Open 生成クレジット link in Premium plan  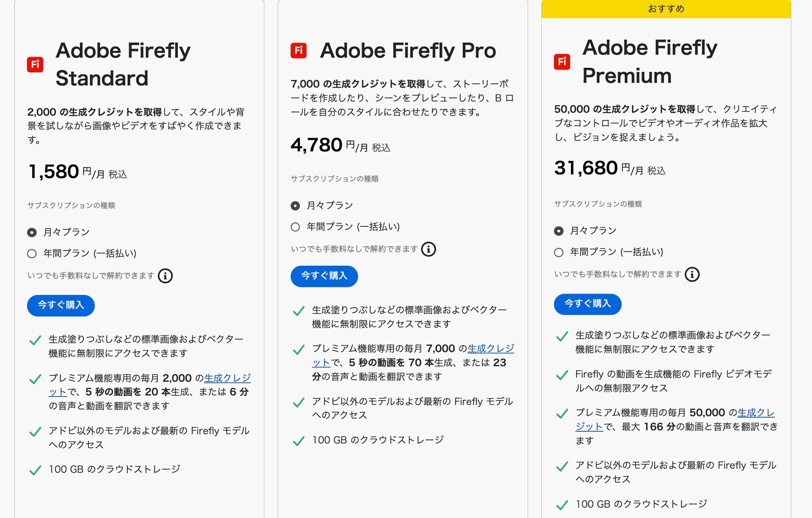point(756,413)
